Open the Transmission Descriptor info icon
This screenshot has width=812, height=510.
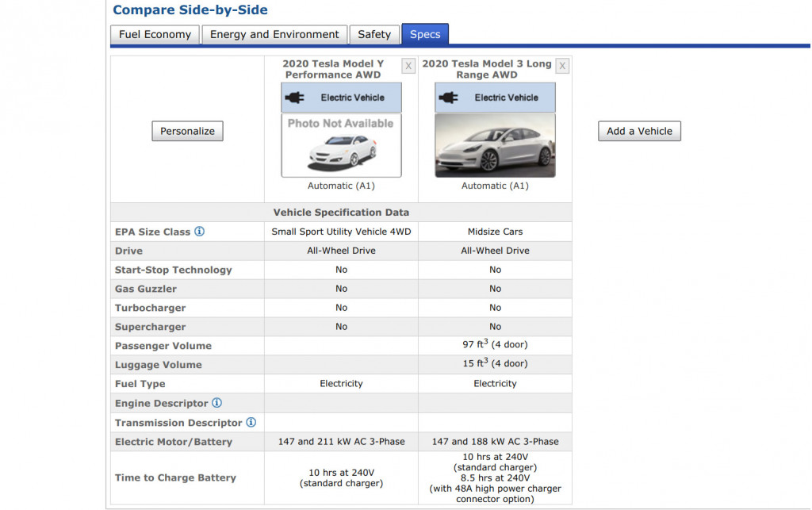pos(251,423)
